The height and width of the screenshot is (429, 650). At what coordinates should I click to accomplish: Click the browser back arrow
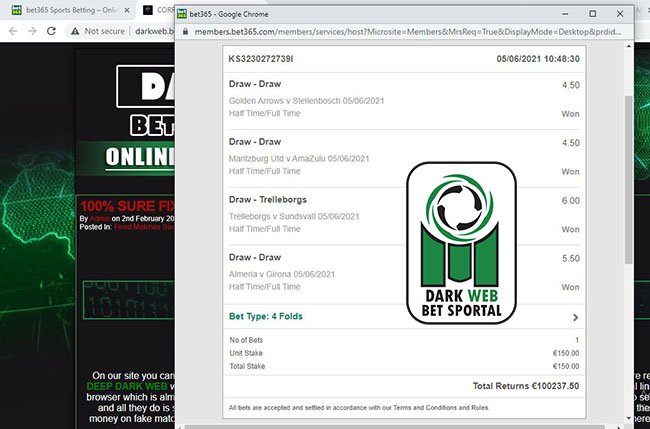[x=13, y=31]
